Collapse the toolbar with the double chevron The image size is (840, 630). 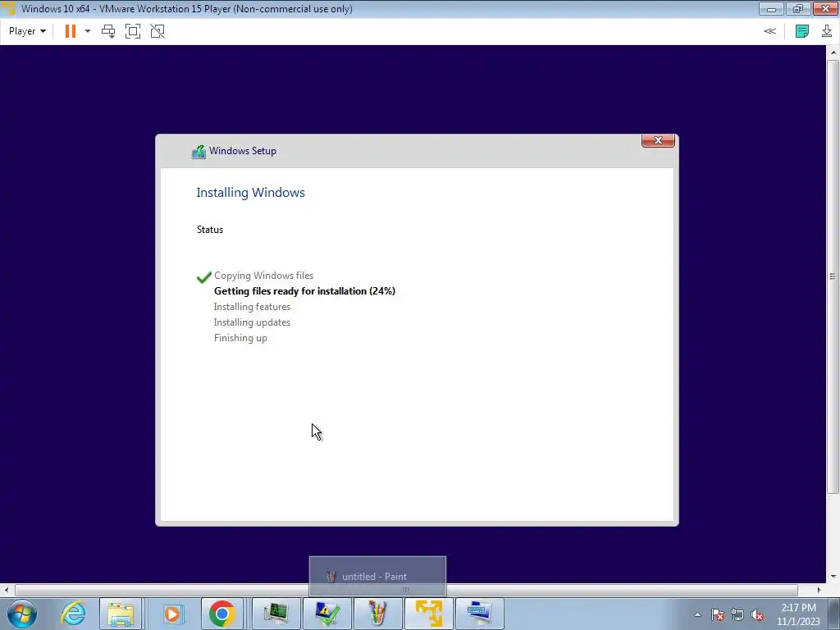coord(769,31)
